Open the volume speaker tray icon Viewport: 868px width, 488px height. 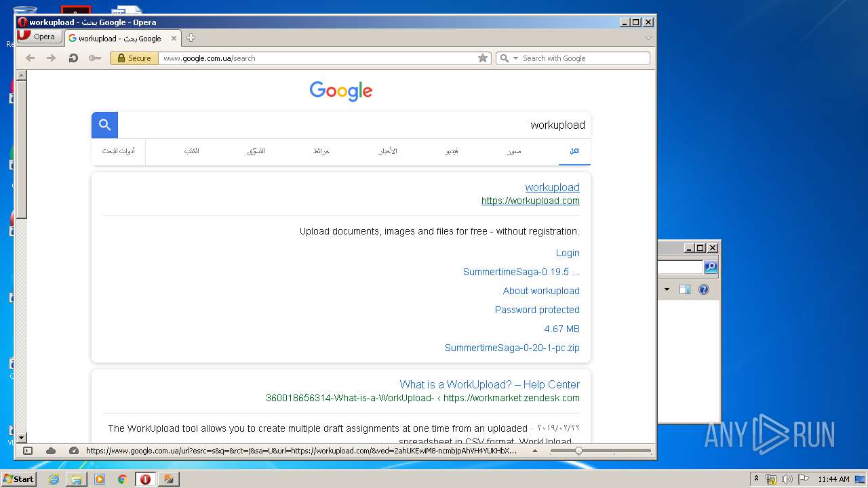(787, 479)
